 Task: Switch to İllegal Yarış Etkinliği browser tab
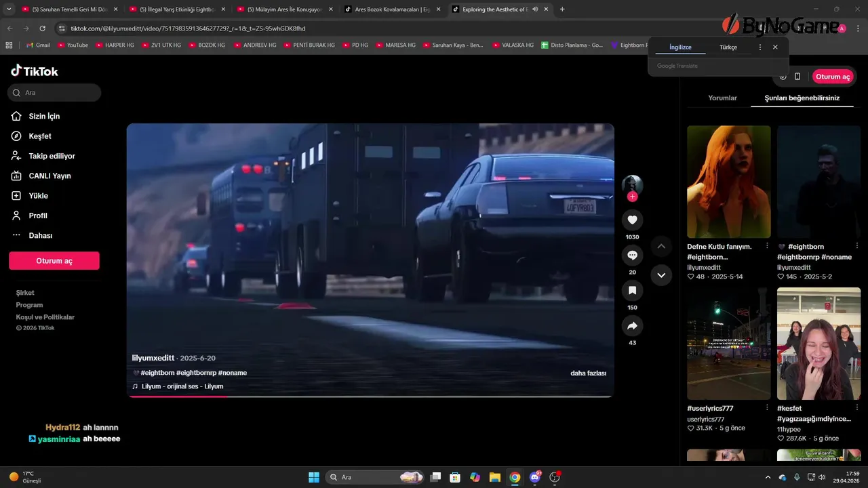176,9
